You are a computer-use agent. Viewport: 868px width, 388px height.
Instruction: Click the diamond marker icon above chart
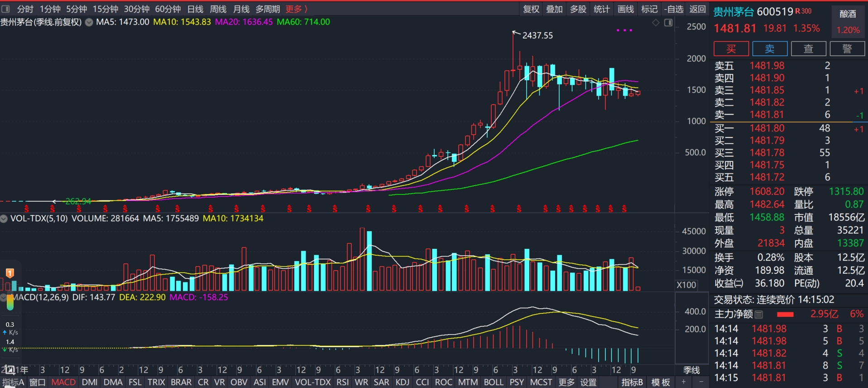coord(656,23)
